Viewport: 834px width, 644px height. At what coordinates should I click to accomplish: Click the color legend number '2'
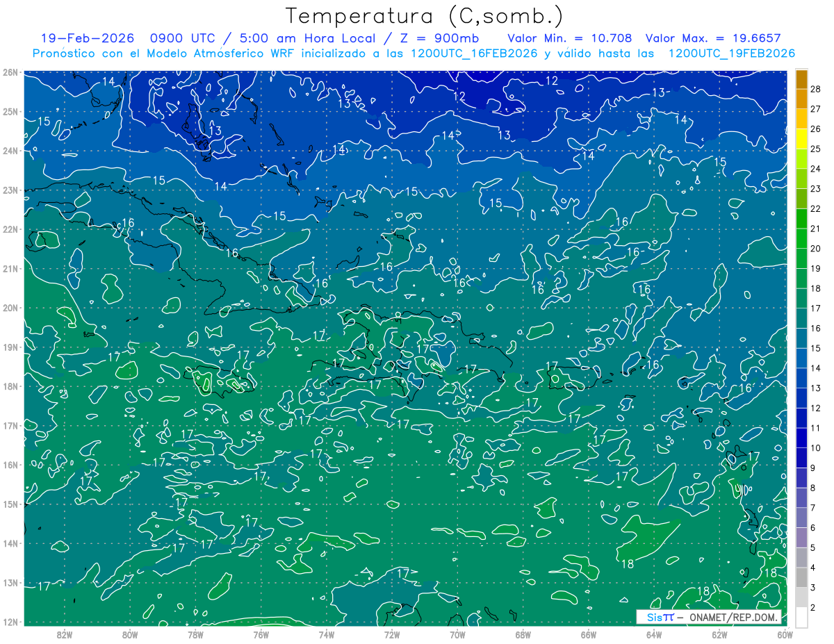tap(813, 607)
